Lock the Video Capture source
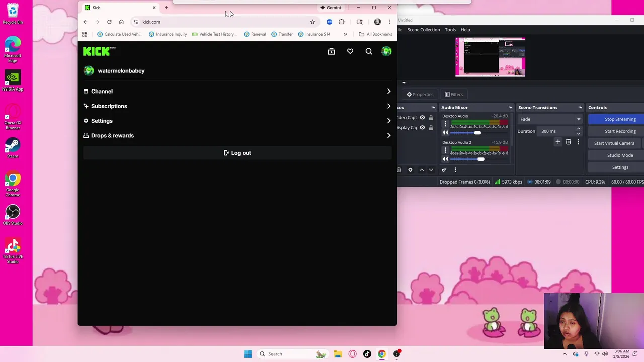The image size is (644, 362). (x=431, y=117)
